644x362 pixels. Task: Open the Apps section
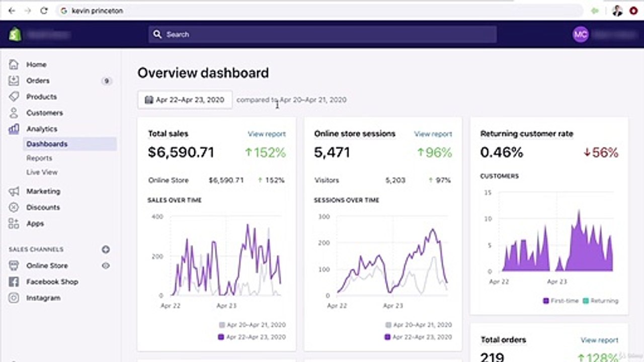click(x=35, y=223)
